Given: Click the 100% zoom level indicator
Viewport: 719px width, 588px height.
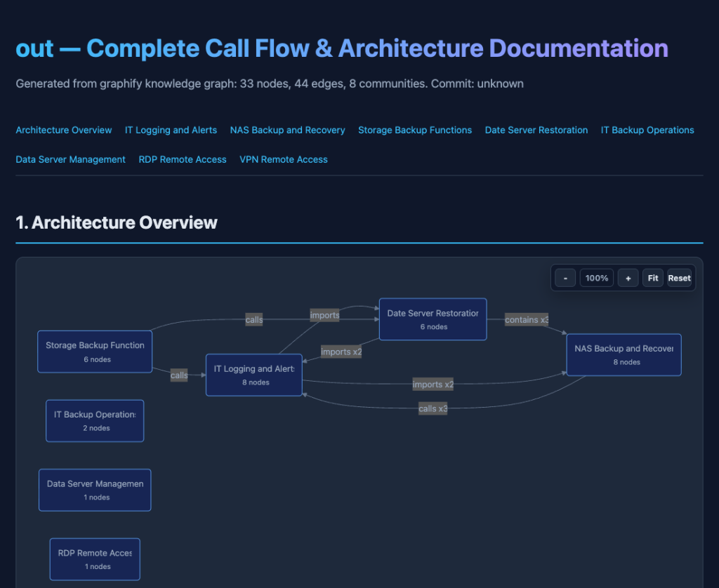Looking at the screenshot, I should click(x=597, y=278).
